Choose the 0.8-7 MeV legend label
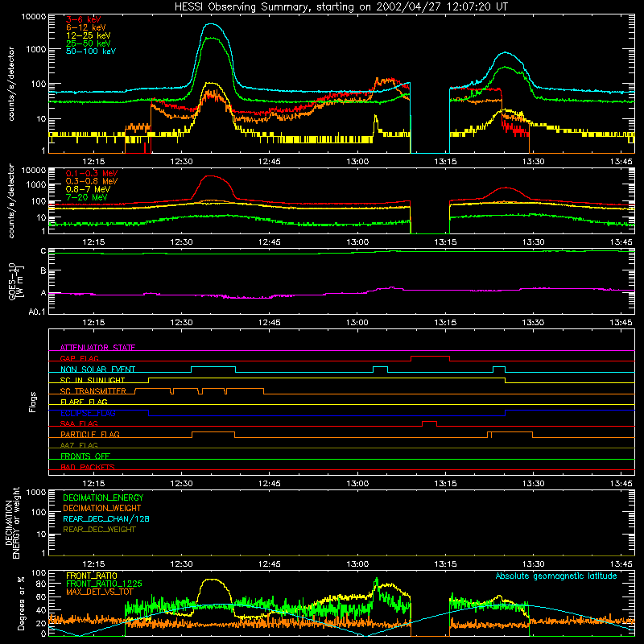This screenshot has height=644, width=644. pyautogui.click(x=89, y=189)
